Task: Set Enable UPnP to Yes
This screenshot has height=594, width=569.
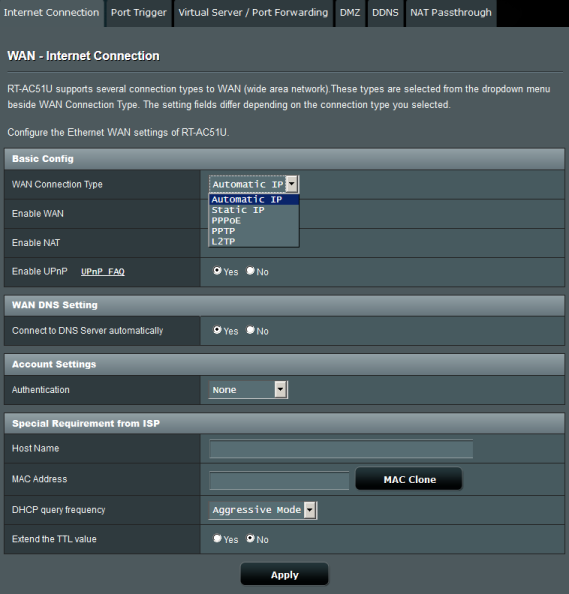Action: pyautogui.click(x=217, y=271)
